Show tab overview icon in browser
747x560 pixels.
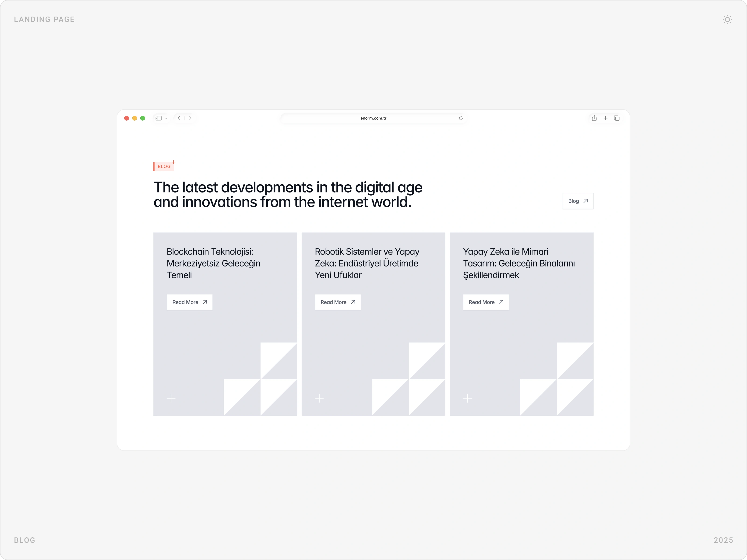617,118
